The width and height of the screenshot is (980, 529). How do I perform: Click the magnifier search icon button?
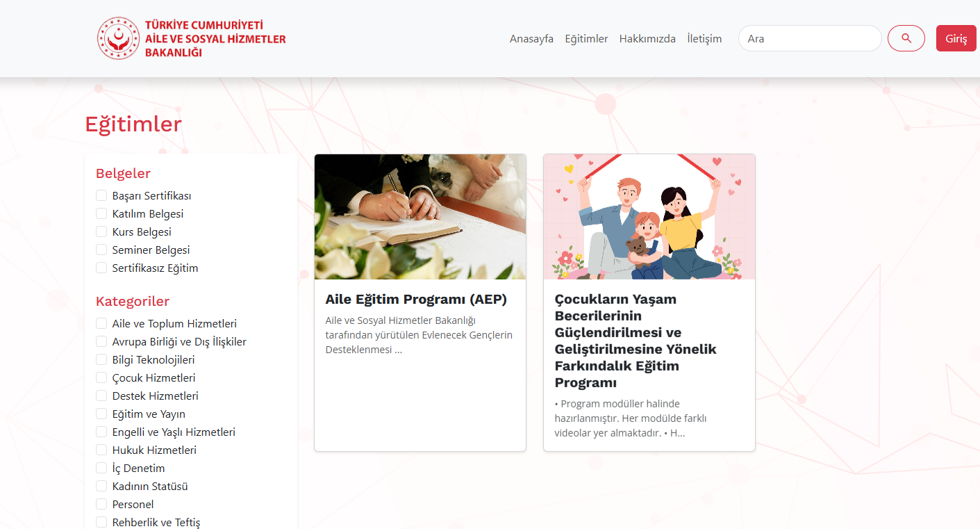(906, 38)
